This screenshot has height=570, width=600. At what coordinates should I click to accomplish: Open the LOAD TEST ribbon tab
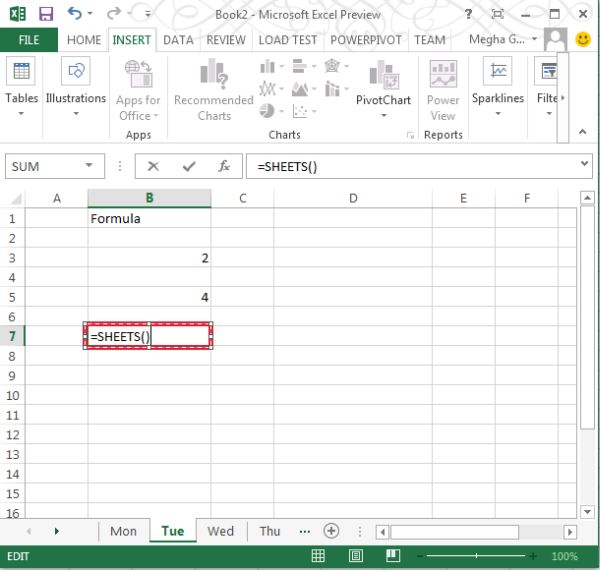288,40
